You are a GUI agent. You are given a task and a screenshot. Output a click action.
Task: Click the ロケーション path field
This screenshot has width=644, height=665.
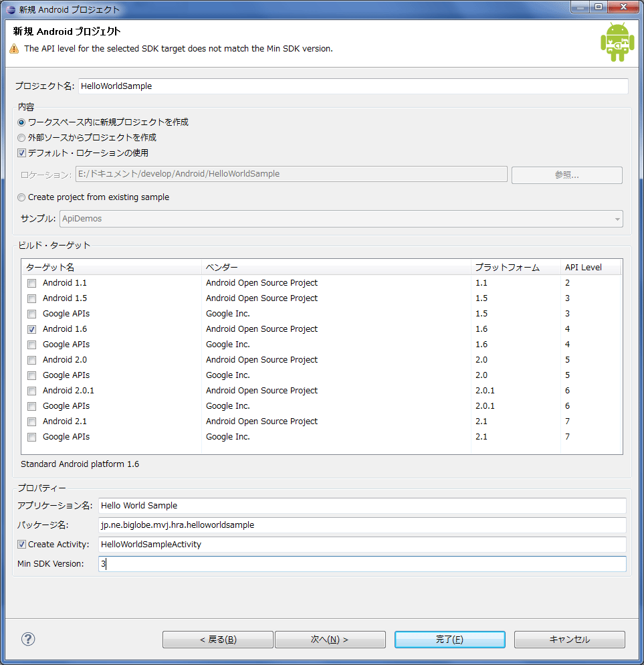pos(292,174)
